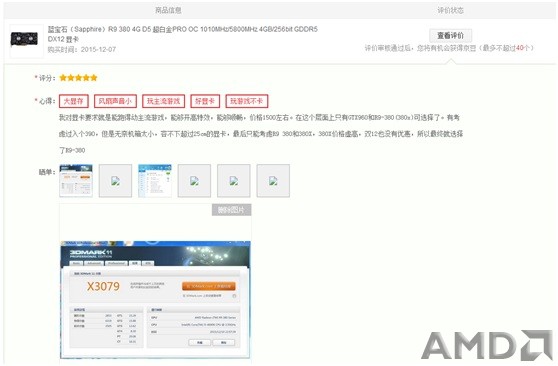Click the orange 3DMark.com button in preview
558x366 pixels.
click(x=209, y=286)
